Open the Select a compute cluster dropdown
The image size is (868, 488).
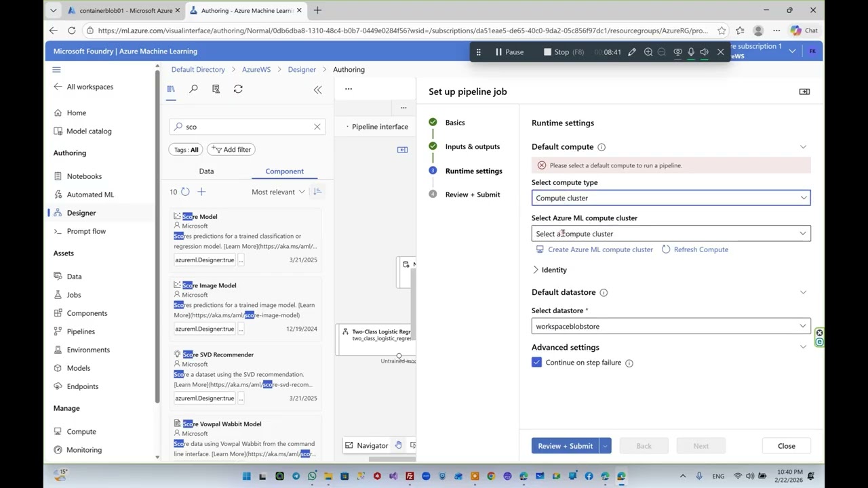coord(671,234)
